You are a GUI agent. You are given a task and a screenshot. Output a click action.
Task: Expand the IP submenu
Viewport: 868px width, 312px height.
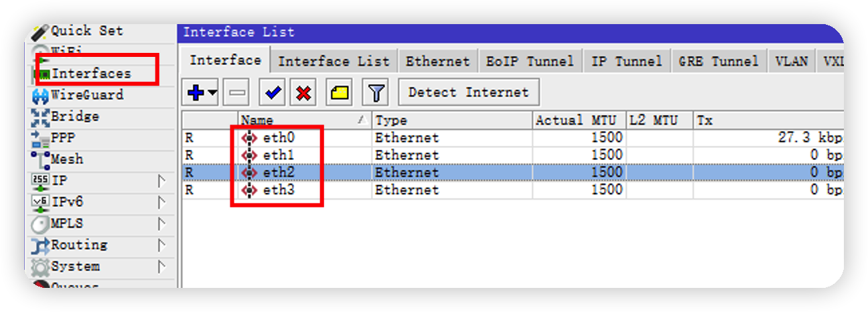tap(161, 181)
